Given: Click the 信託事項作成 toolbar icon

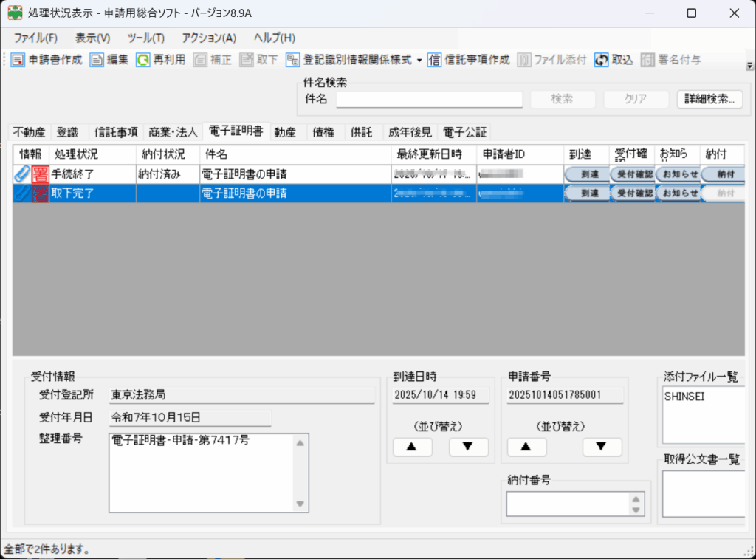Looking at the screenshot, I should [x=435, y=60].
